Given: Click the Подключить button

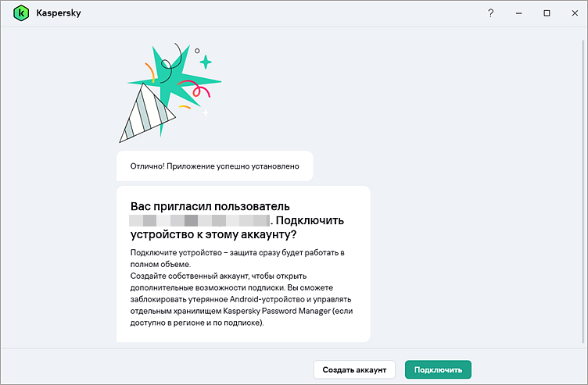Looking at the screenshot, I should [x=438, y=369].
